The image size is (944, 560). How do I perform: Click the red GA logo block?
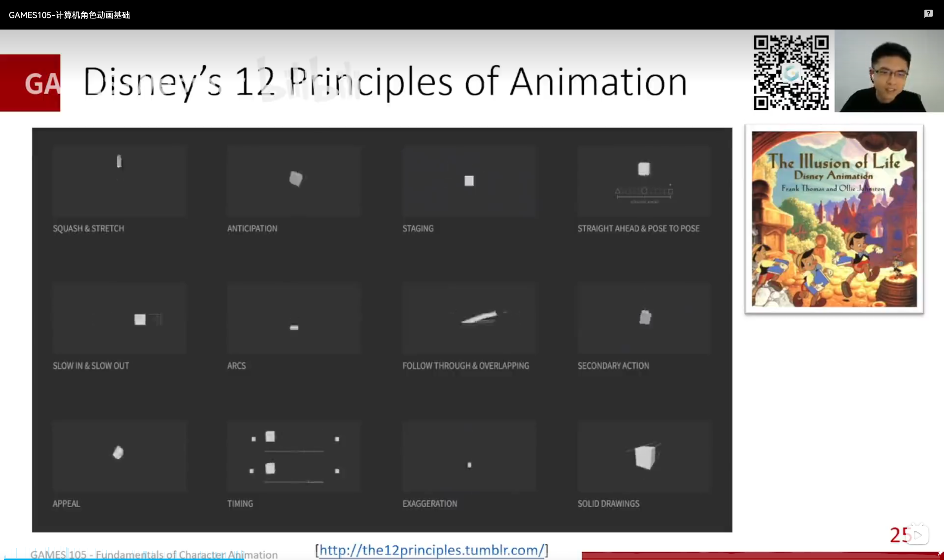coord(30,83)
